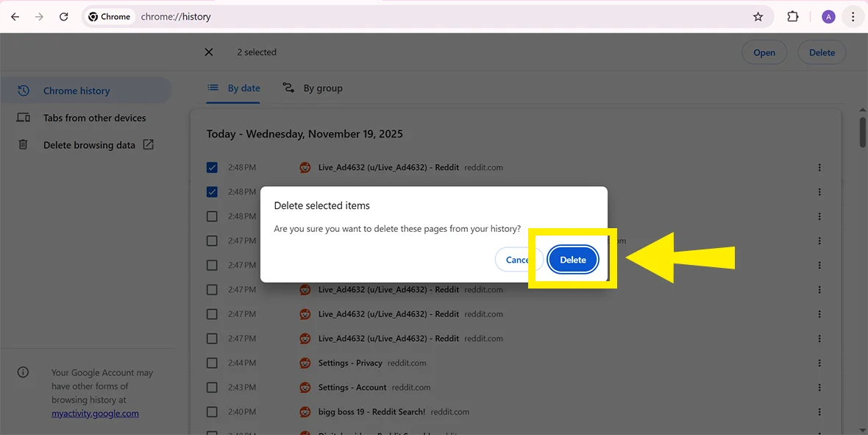This screenshot has height=435, width=868.
Task: Open Chrome's three-dot main menu
Action: pos(853,17)
